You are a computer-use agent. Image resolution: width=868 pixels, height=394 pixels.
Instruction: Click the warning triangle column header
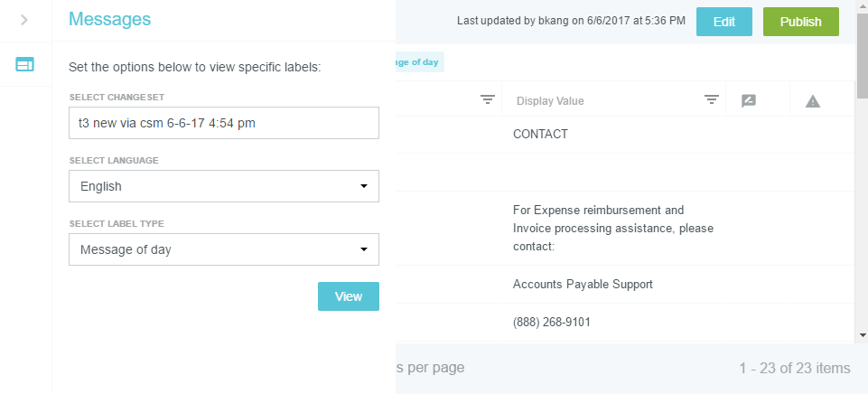pyautogui.click(x=813, y=100)
